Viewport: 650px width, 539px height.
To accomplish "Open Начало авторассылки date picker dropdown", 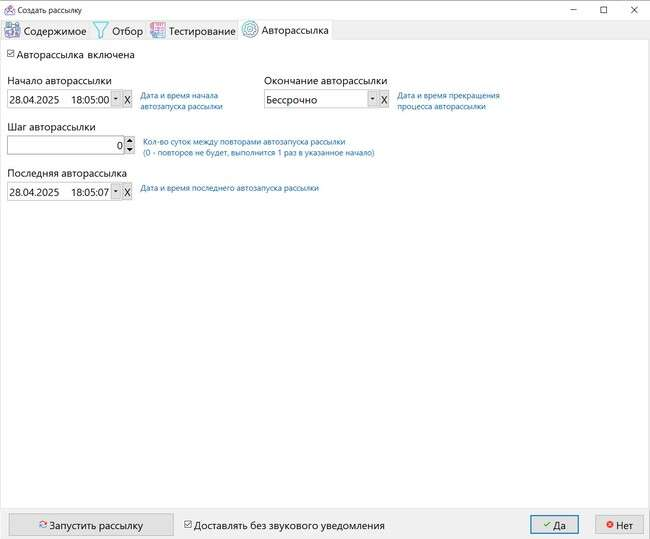I will pyautogui.click(x=115, y=100).
